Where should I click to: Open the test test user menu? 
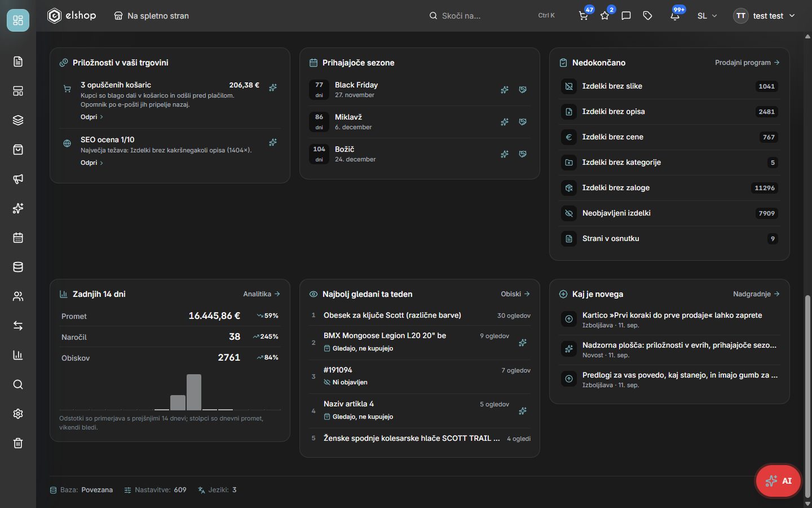pos(764,16)
